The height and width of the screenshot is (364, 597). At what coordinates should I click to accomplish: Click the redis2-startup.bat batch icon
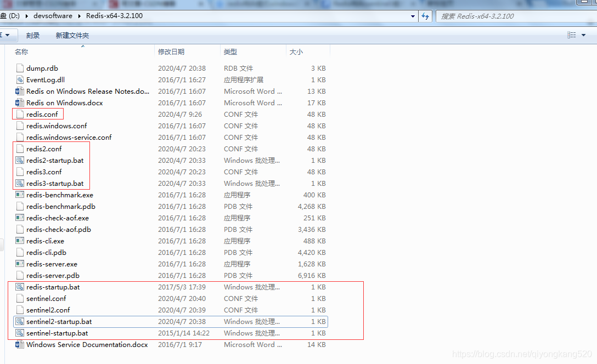19,160
